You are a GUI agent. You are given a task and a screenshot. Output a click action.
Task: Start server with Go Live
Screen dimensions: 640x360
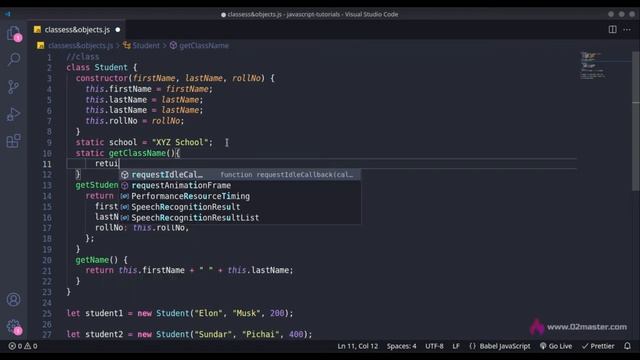(556, 346)
